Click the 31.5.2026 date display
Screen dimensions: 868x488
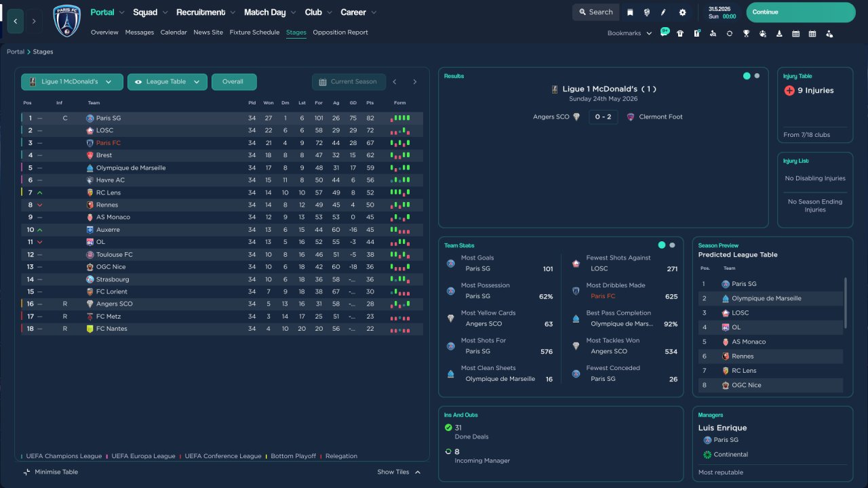coord(719,9)
